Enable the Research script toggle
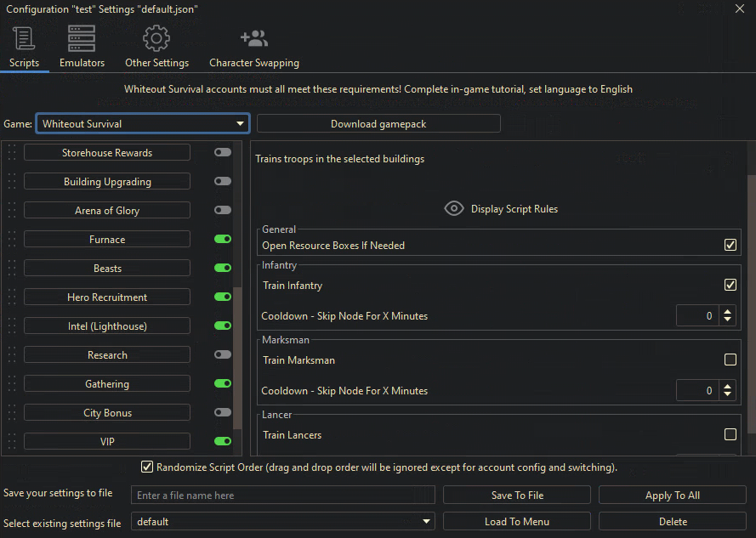Screen dimensions: 756x538 coord(223,354)
